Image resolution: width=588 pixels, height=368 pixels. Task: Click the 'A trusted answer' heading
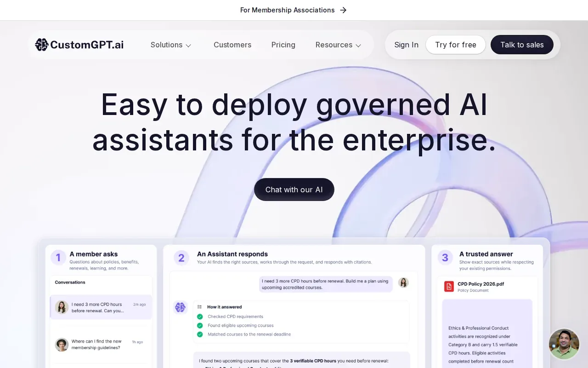(486, 254)
